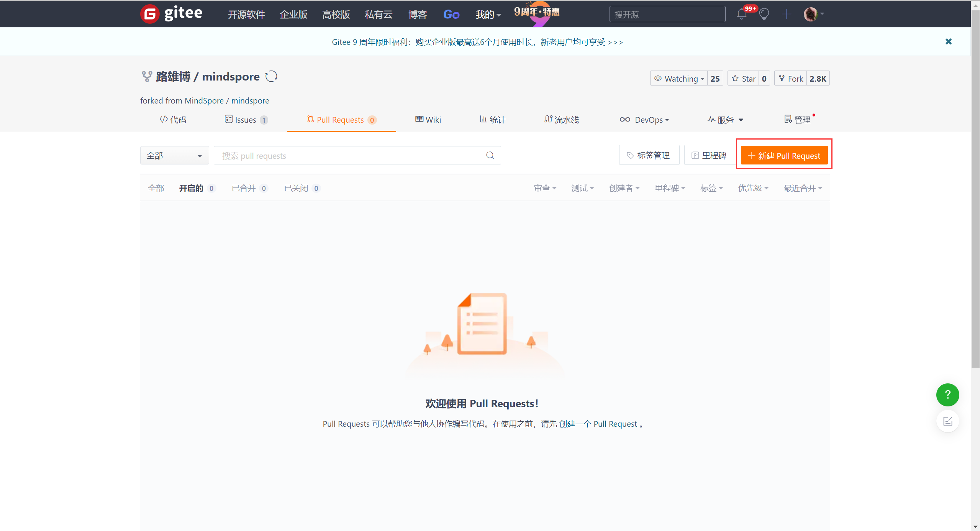Viewport: 980px width, 531px height.
Task: Switch to the Issues tab
Action: click(246, 120)
